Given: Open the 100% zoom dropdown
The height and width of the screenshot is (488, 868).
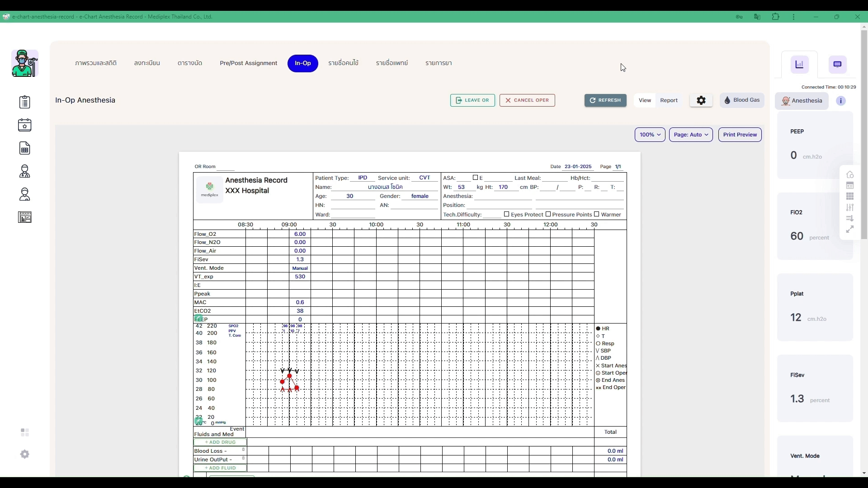Looking at the screenshot, I should point(650,135).
